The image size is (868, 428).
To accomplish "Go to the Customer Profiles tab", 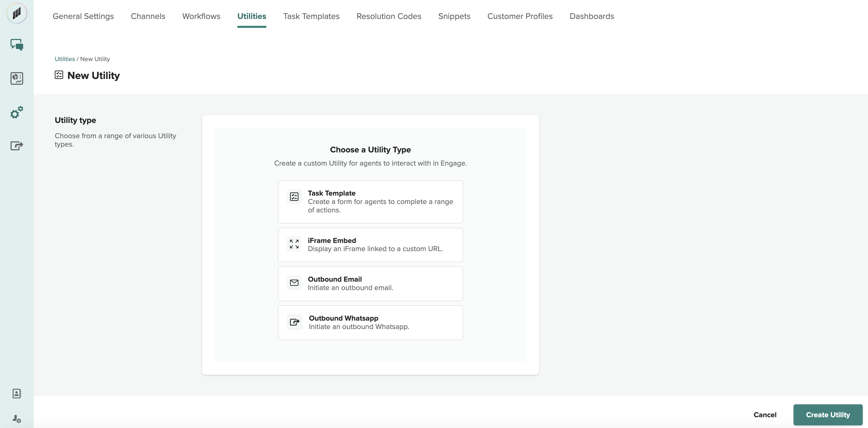I will coord(520,16).
